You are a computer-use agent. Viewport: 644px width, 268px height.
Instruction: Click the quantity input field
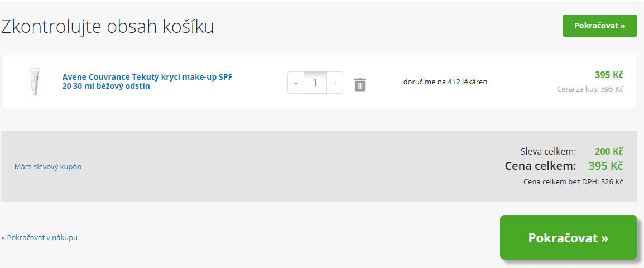click(x=315, y=83)
